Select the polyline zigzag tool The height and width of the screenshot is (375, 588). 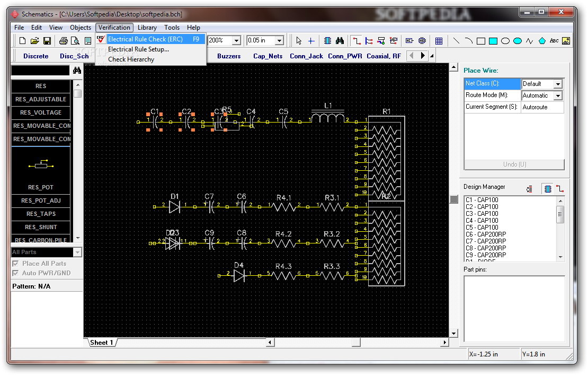pyautogui.click(x=530, y=40)
